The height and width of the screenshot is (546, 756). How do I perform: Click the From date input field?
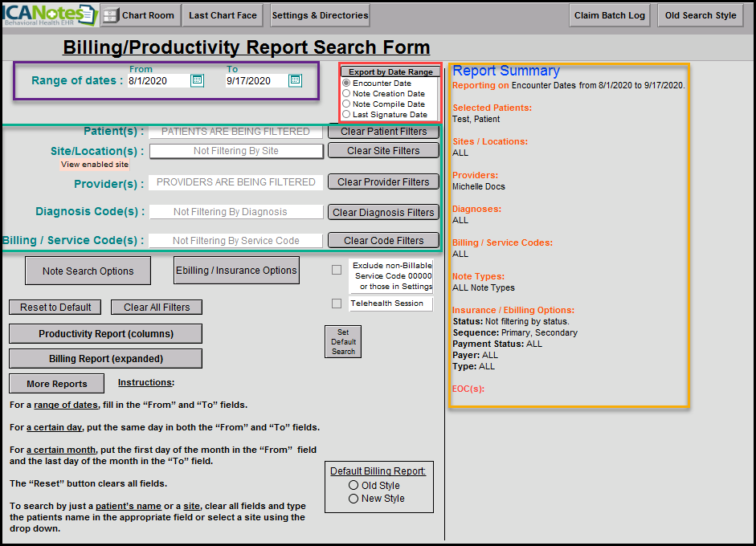point(157,81)
